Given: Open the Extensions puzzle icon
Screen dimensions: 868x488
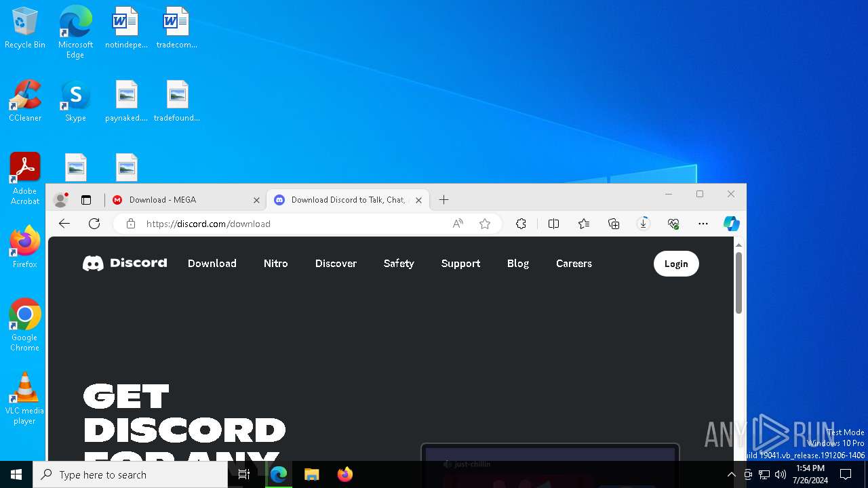Looking at the screenshot, I should tap(521, 224).
